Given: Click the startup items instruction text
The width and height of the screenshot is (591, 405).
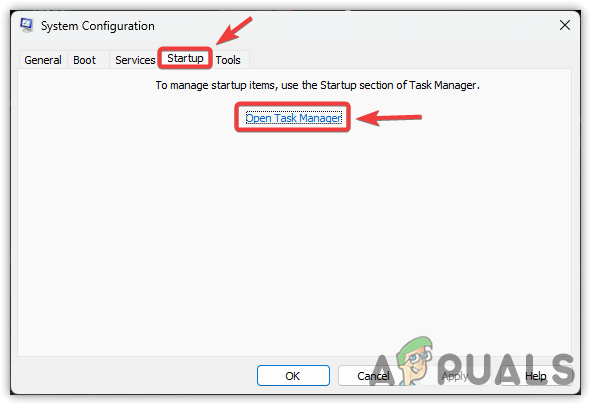Looking at the screenshot, I should point(317,85).
